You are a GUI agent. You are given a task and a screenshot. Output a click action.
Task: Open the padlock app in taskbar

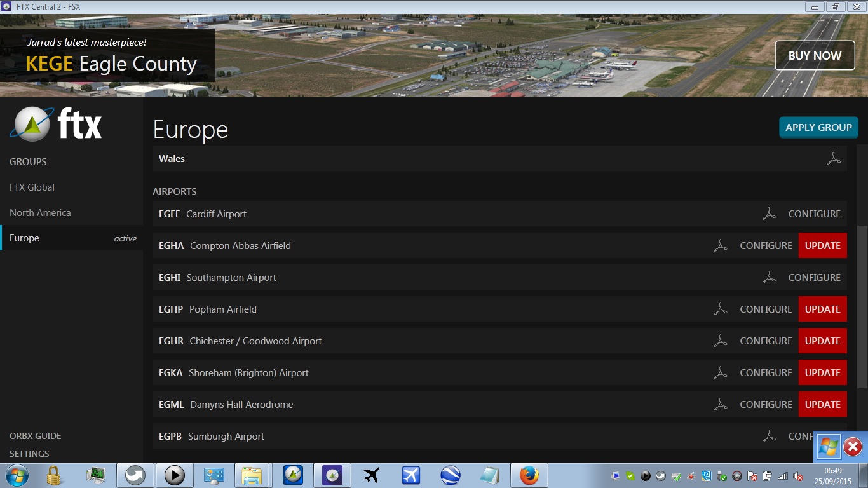54,475
